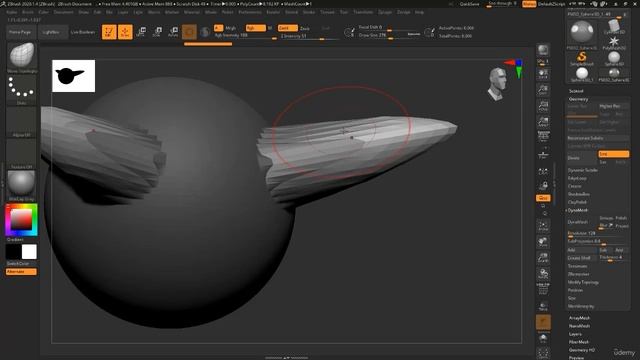640x360 pixels.
Task: Activate the Edit mode button
Action: pyautogui.click(x=109, y=32)
